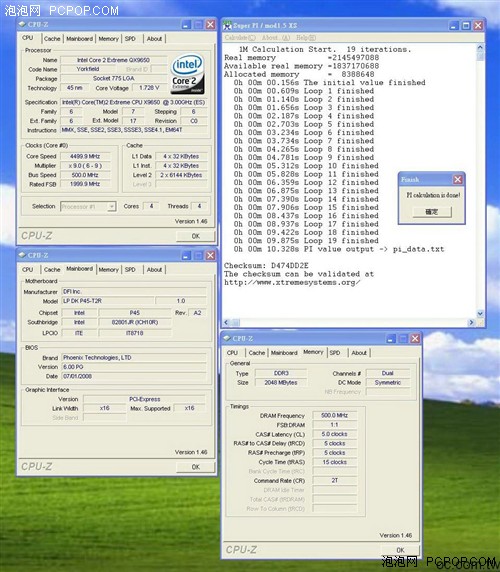The width and height of the screenshot is (500, 572).
Task: Open the Processor selection dropdown
Action: [112, 206]
